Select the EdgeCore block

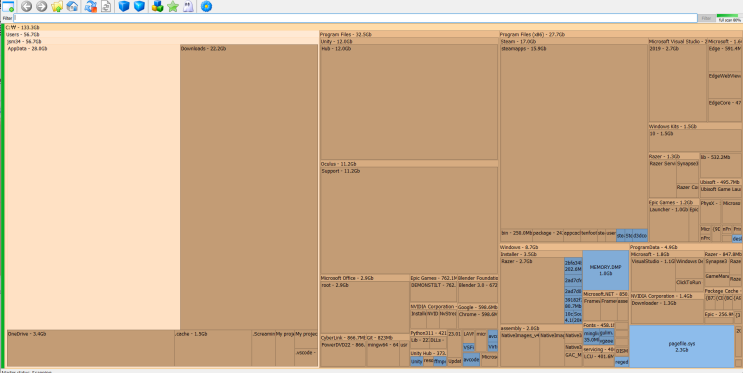click(x=725, y=110)
